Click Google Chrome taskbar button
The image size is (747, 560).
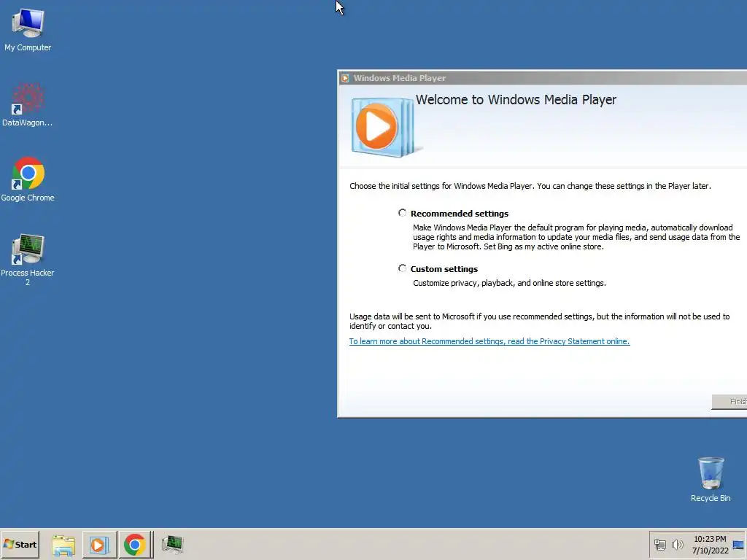[135, 545]
